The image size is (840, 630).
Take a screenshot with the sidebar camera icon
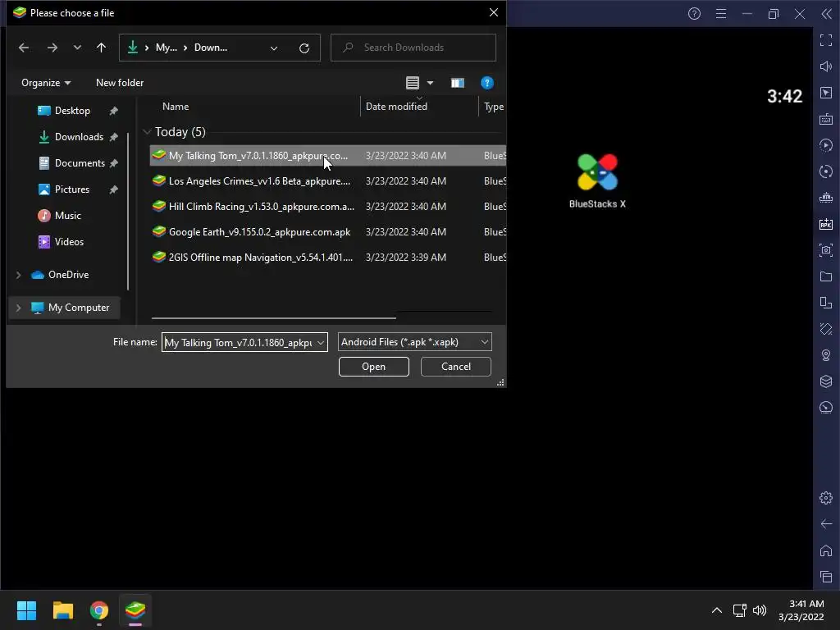pos(825,250)
